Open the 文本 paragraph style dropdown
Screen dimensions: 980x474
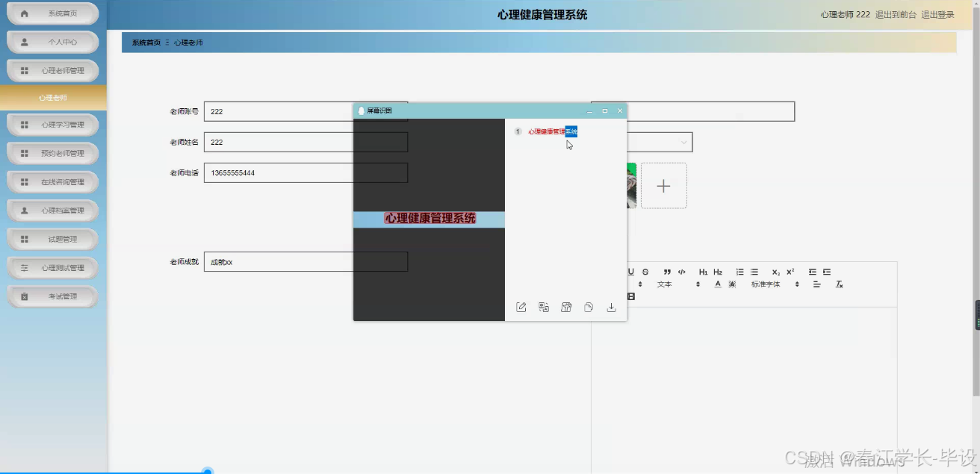click(678, 284)
